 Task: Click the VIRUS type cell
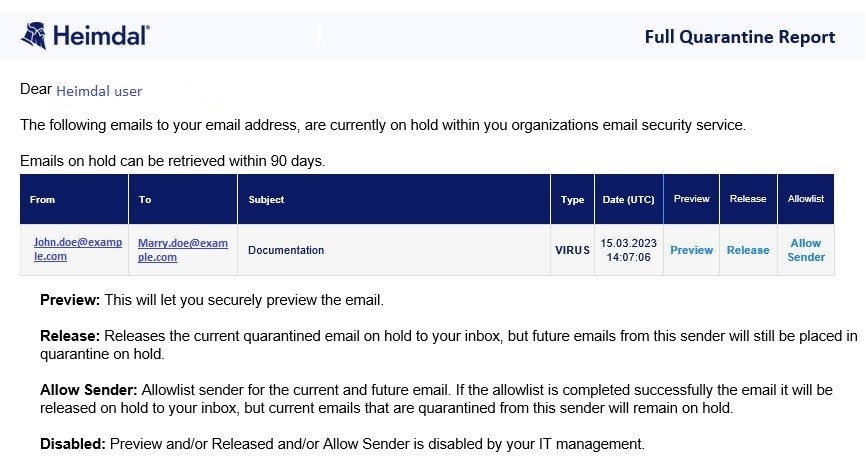pyautogui.click(x=572, y=250)
